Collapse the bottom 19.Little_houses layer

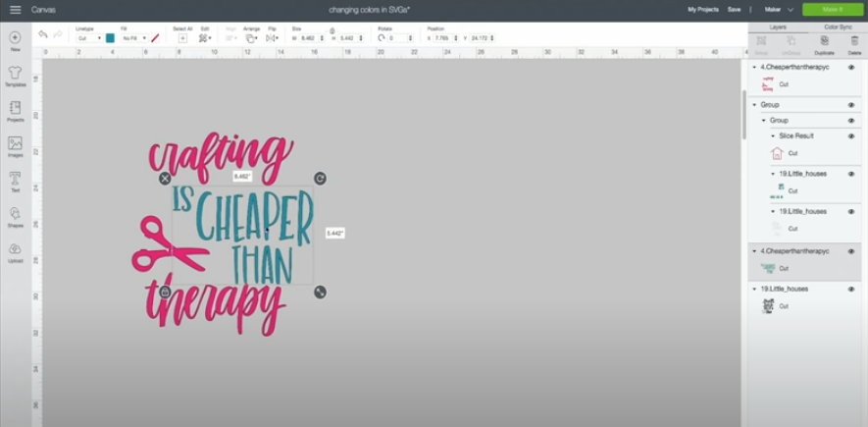tap(754, 290)
